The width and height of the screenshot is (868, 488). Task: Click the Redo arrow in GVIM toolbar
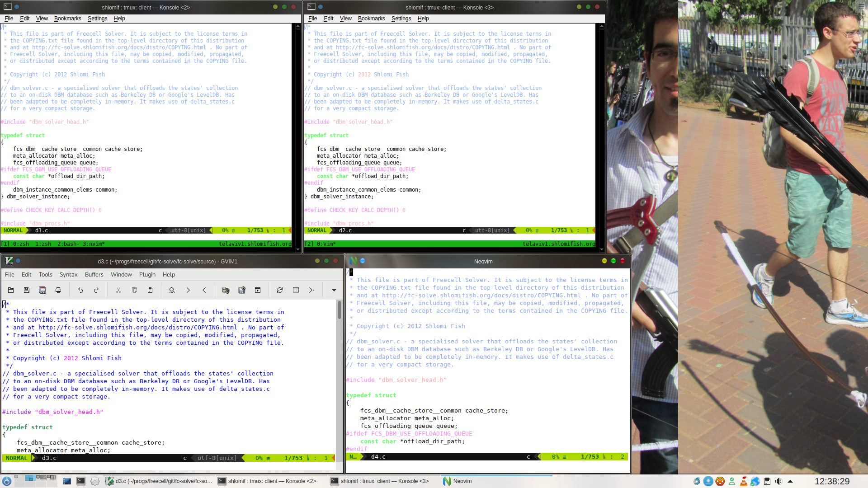point(96,291)
